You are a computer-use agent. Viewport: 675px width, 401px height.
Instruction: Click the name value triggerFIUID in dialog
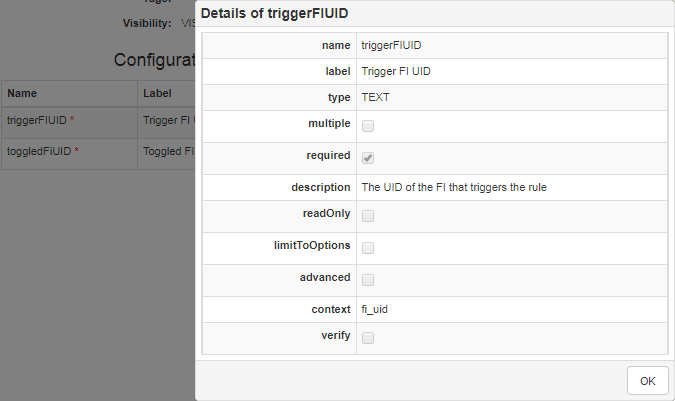[391, 46]
